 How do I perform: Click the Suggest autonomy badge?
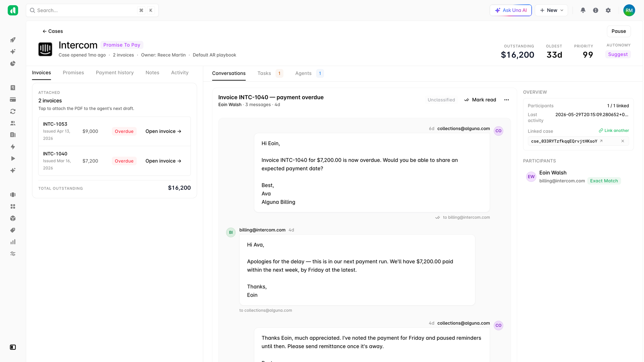pyautogui.click(x=618, y=54)
